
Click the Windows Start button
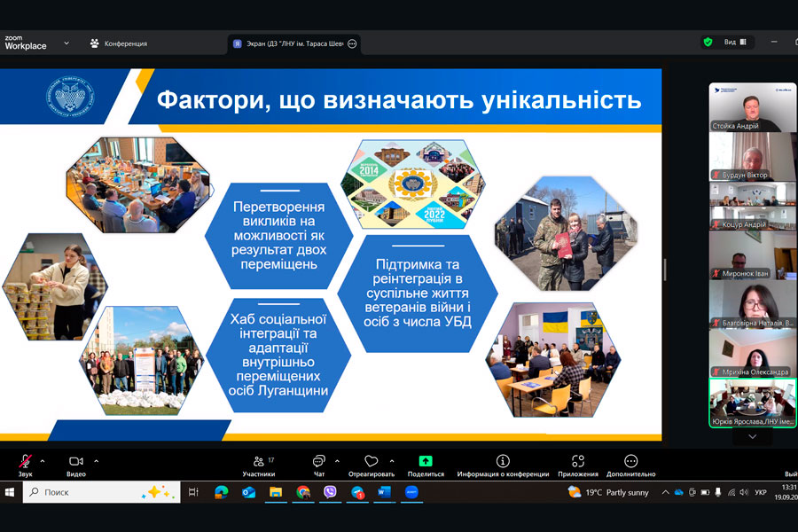point(10,492)
